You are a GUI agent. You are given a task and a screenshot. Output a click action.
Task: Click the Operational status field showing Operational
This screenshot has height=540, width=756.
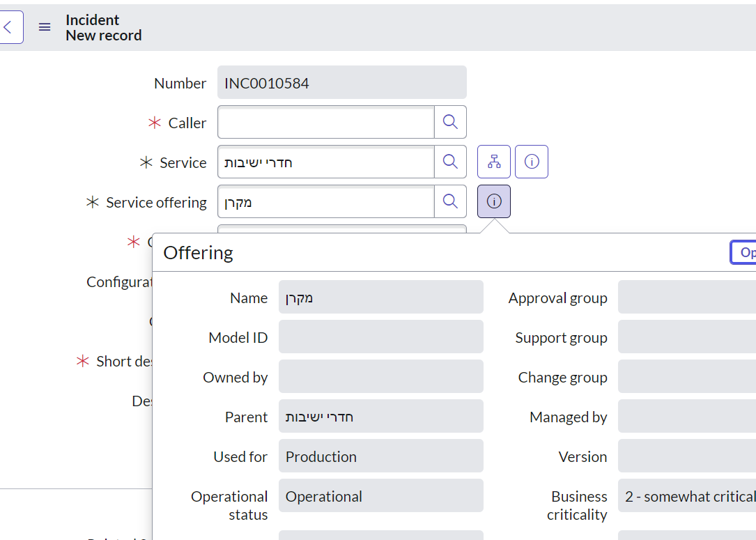tap(380, 495)
